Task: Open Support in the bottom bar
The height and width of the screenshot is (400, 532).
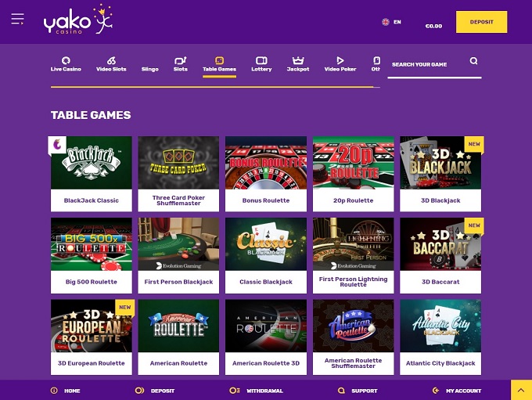Action: (x=358, y=391)
